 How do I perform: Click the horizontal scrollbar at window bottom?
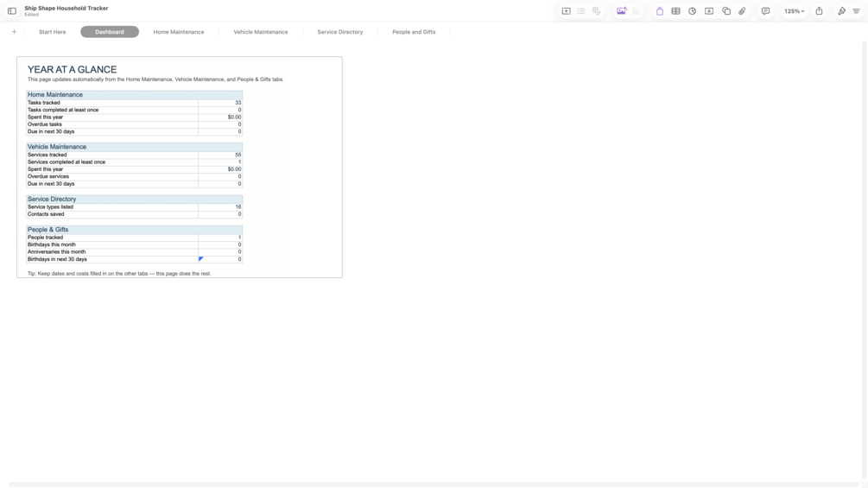coord(434,485)
